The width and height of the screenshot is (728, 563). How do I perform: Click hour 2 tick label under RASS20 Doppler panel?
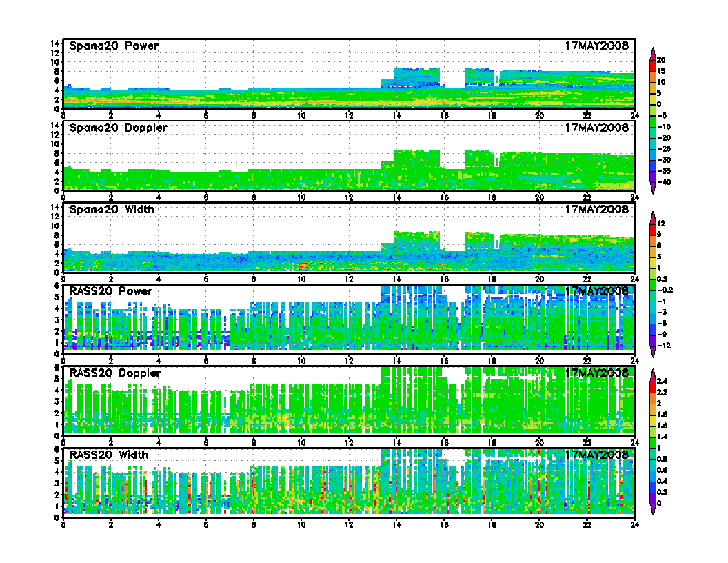111,443
